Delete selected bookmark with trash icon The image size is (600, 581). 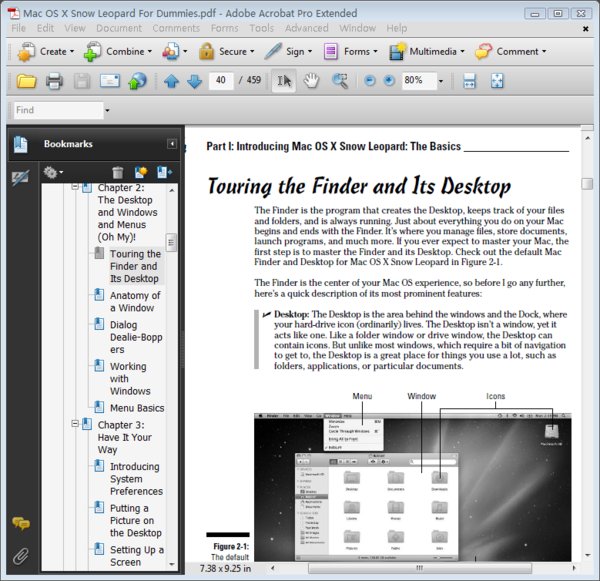pos(118,173)
